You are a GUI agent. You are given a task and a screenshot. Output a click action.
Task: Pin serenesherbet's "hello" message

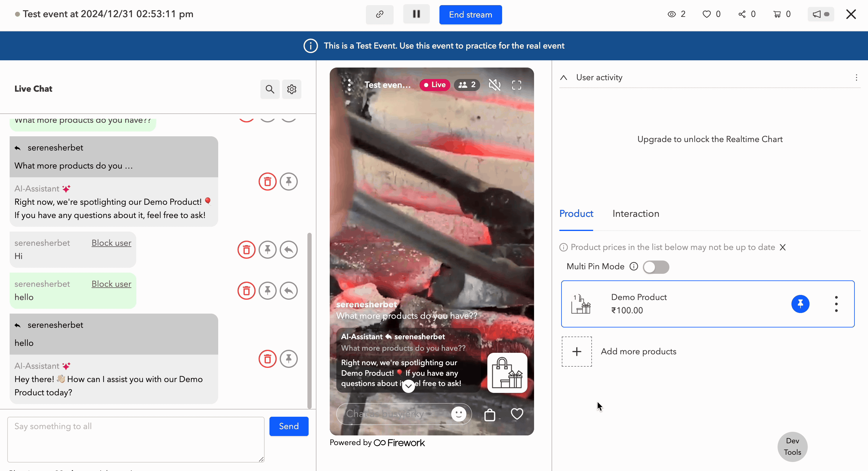pyautogui.click(x=268, y=291)
